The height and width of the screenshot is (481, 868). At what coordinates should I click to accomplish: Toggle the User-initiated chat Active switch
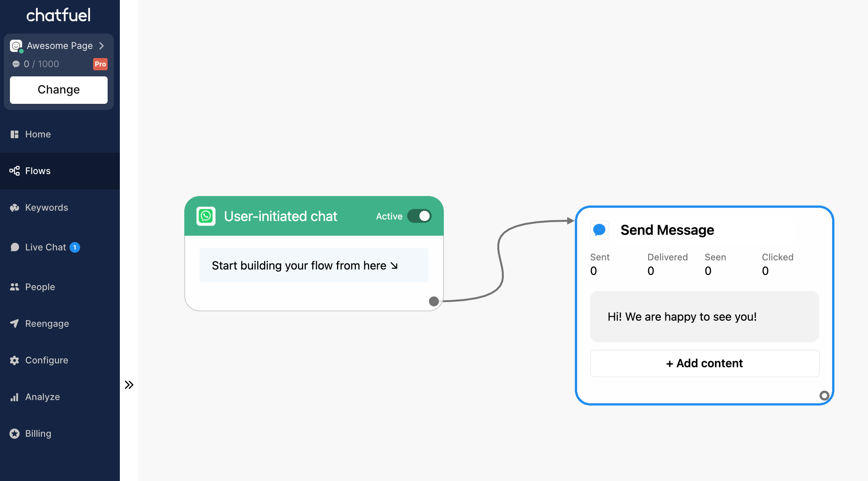(x=421, y=215)
